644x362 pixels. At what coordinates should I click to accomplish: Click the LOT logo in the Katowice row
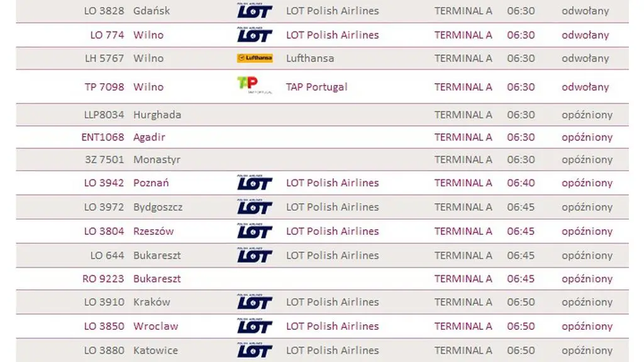click(255, 350)
